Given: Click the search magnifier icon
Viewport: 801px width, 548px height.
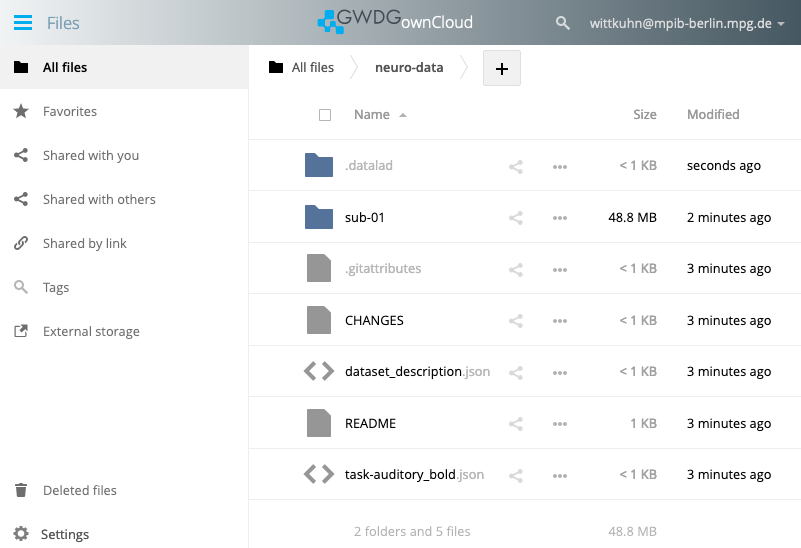Looking at the screenshot, I should pos(563,23).
